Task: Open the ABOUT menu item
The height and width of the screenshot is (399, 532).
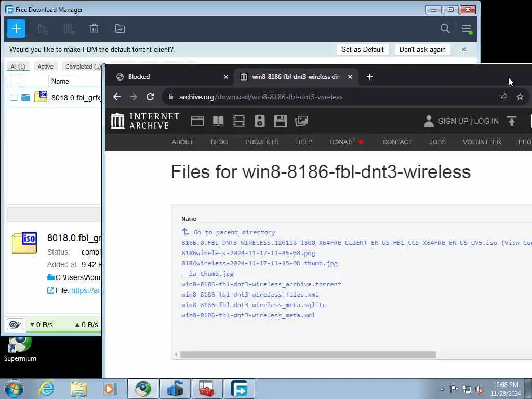Action: pos(182,142)
